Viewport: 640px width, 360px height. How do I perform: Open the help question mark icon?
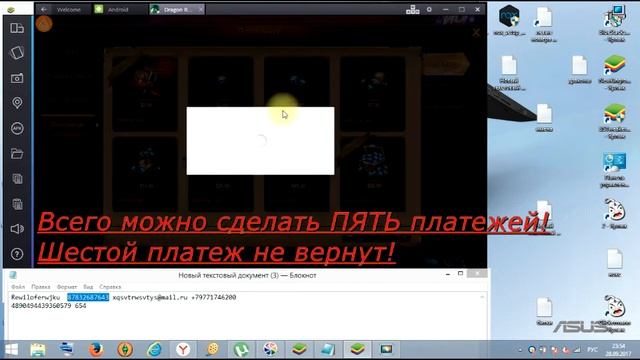(17, 254)
